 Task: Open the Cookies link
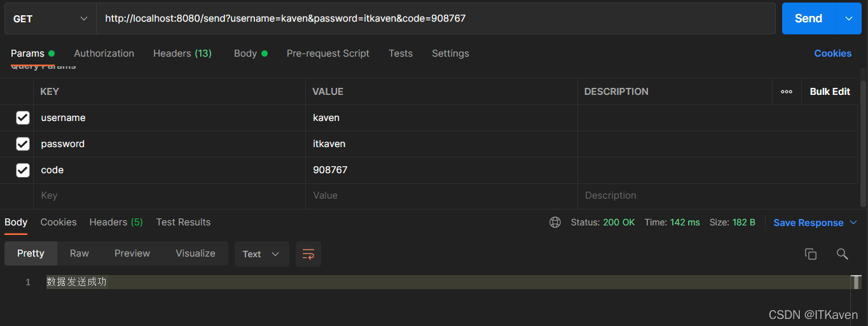[832, 53]
